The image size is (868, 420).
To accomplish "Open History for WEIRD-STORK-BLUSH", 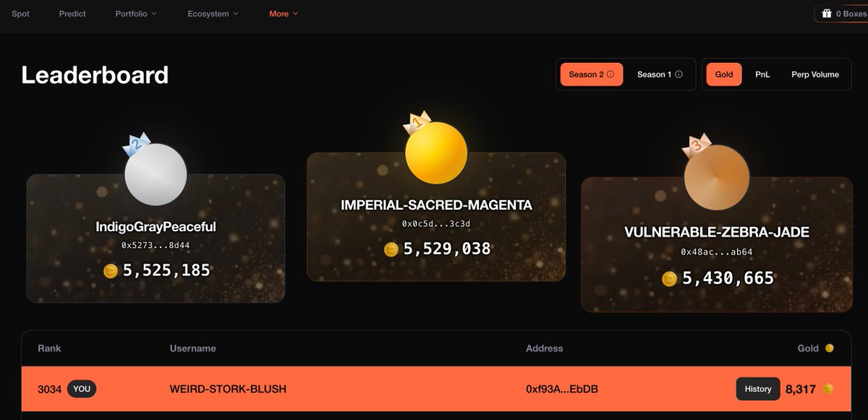I will [758, 389].
